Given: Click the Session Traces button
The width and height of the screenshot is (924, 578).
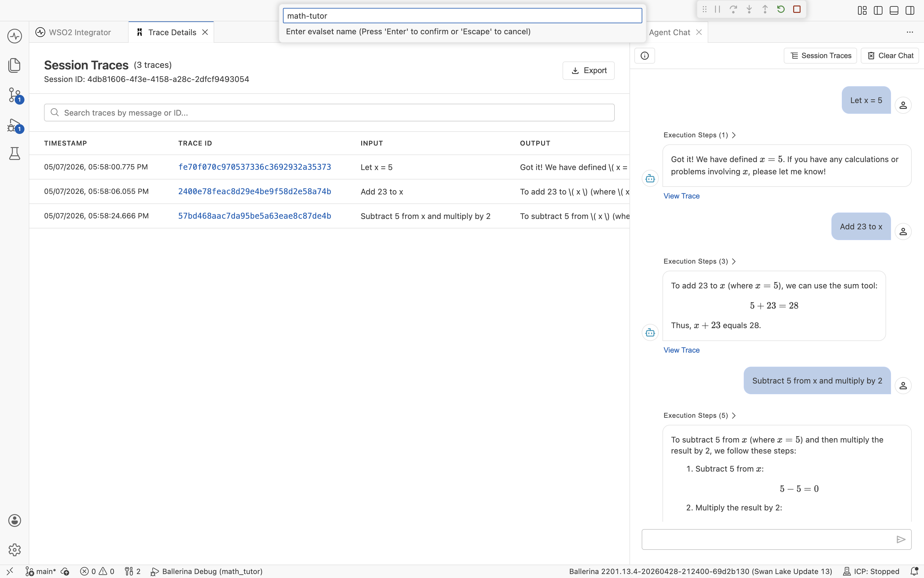Looking at the screenshot, I should pyautogui.click(x=820, y=56).
